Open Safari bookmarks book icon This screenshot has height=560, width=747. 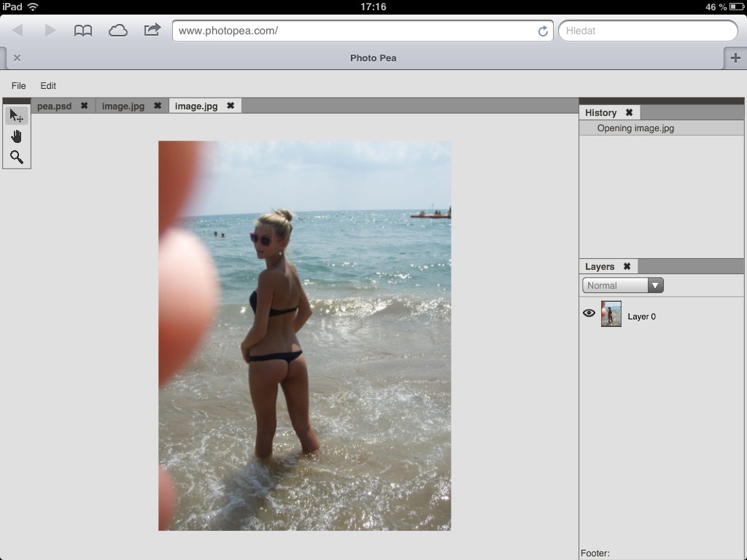[x=83, y=31]
